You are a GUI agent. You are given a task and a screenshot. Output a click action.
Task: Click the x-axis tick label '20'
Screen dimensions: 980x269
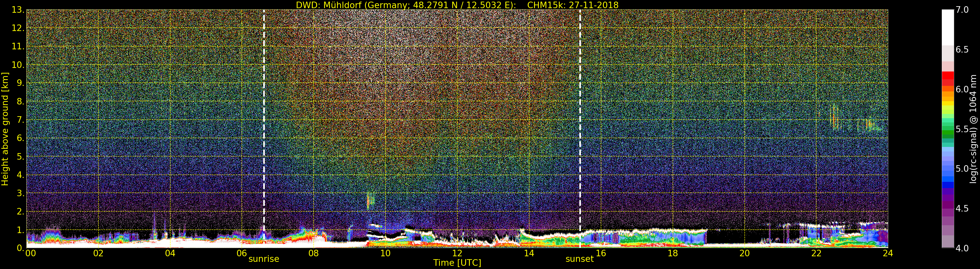[744, 253]
